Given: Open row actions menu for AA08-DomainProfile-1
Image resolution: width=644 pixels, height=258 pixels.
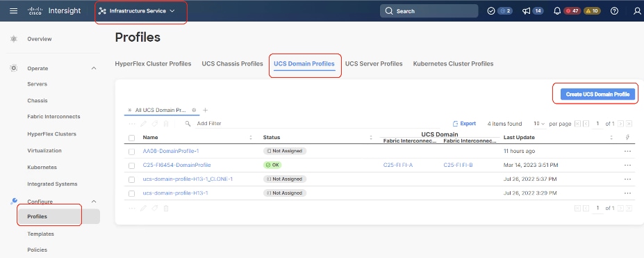Looking at the screenshot, I should click(627, 151).
